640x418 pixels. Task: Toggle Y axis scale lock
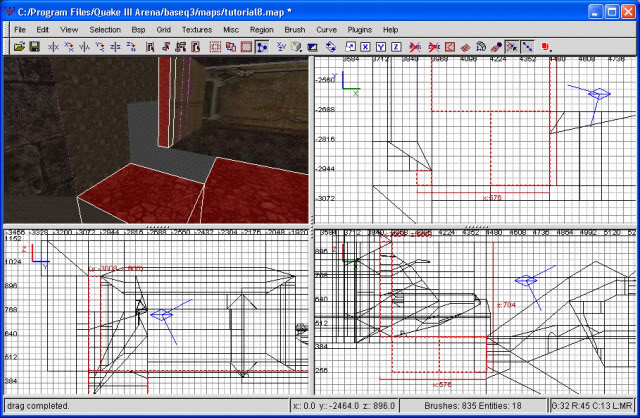381,47
